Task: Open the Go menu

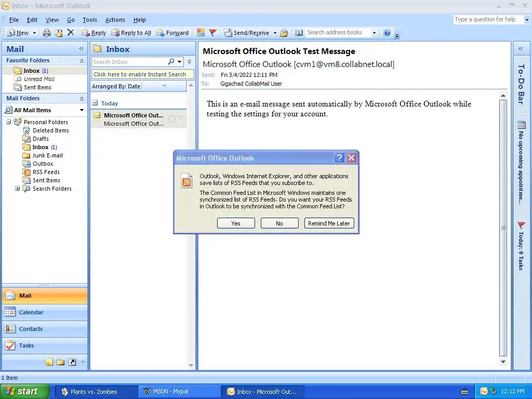Action: pos(71,20)
